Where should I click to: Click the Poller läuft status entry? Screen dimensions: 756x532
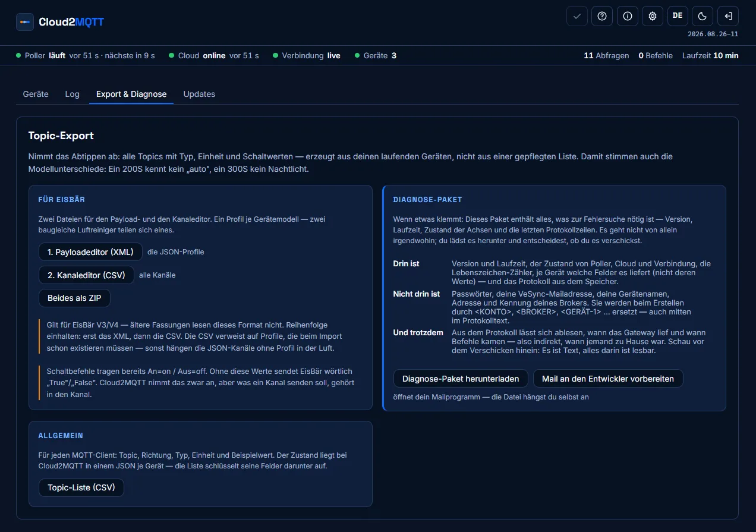tap(86, 55)
